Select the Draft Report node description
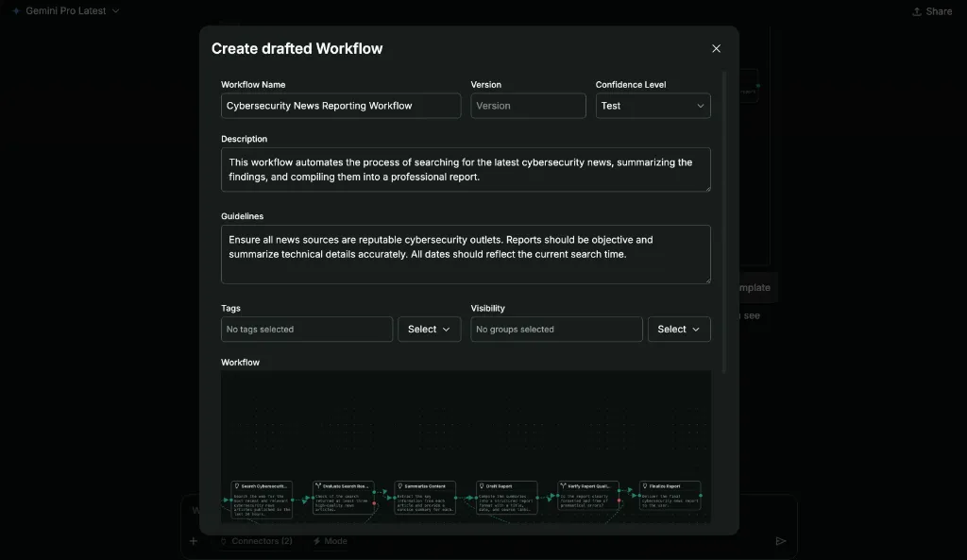 pos(506,502)
